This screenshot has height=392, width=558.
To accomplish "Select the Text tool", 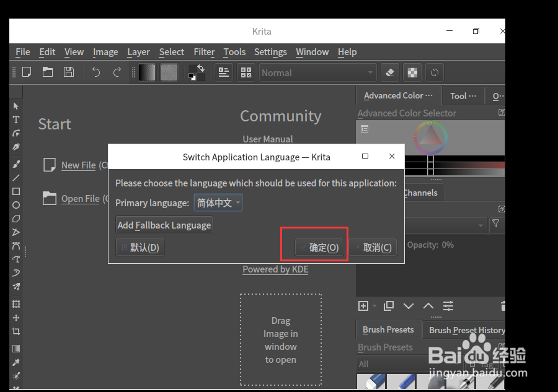I will [16, 120].
